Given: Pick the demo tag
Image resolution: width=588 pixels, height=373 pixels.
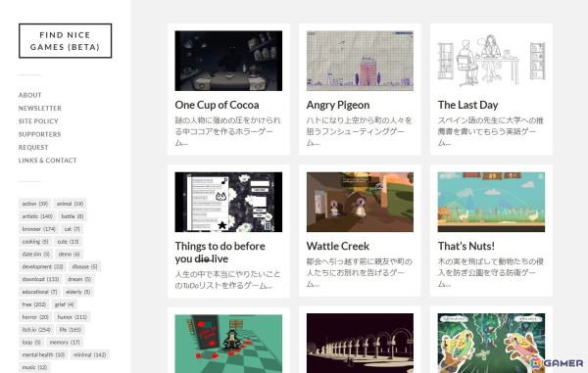Looking at the screenshot, I should point(69,254).
